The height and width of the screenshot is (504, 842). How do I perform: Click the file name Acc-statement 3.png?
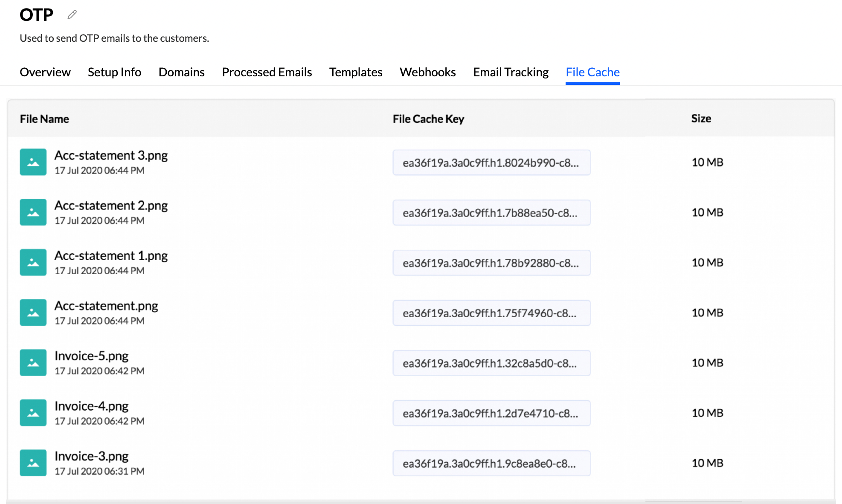111,156
